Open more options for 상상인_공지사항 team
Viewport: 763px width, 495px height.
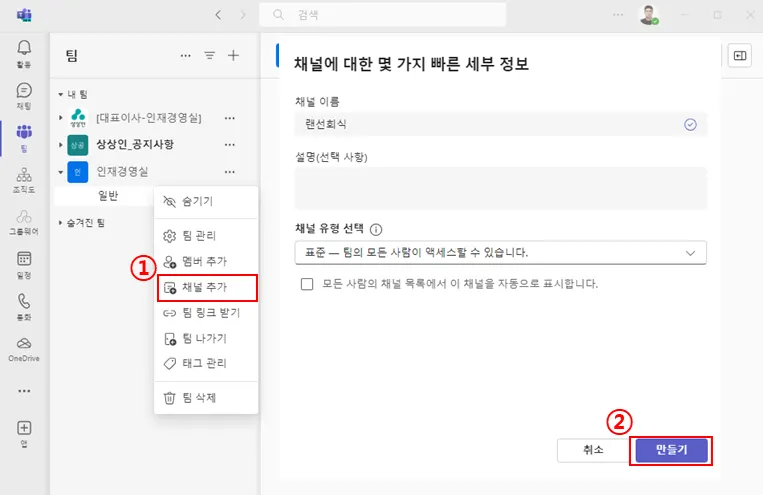point(230,145)
